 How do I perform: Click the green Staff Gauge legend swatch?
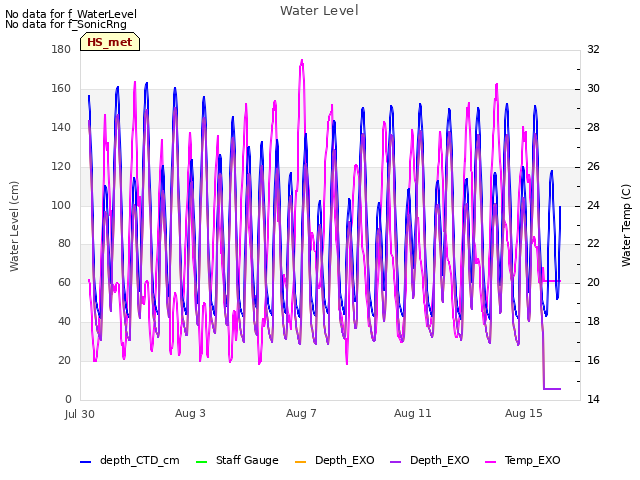[201, 462]
